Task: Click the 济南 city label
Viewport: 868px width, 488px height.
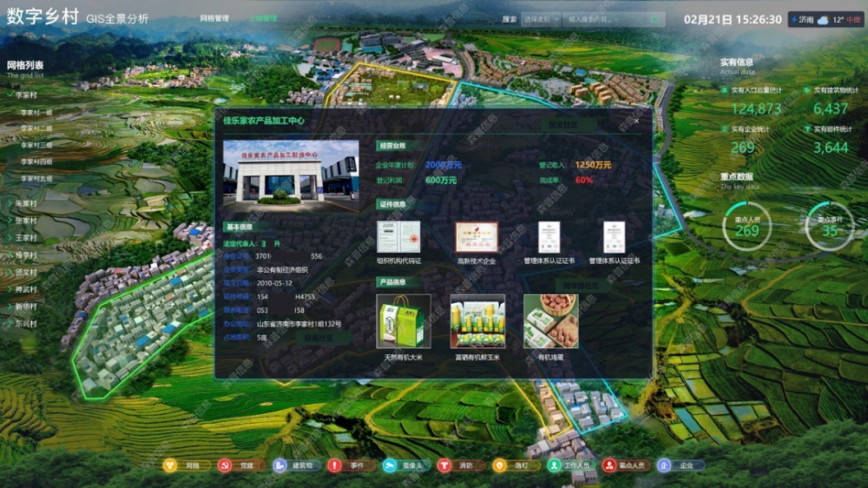Action: tap(806, 20)
